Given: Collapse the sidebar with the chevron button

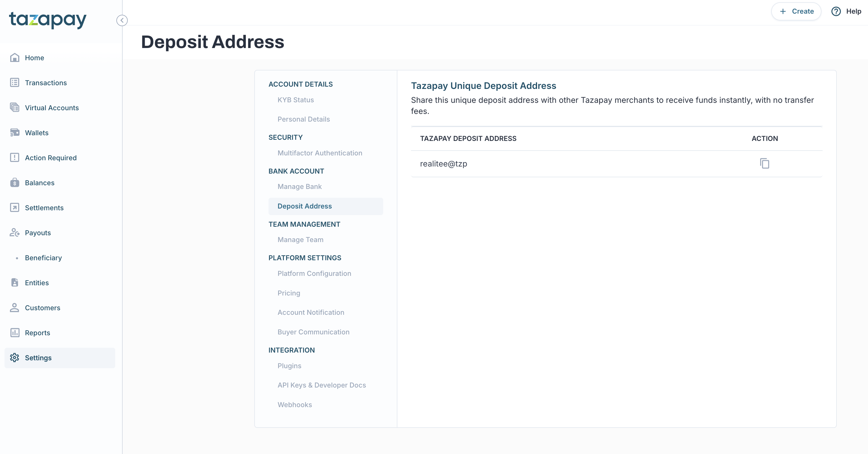Looking at the screenshot, I should [122, 20].
